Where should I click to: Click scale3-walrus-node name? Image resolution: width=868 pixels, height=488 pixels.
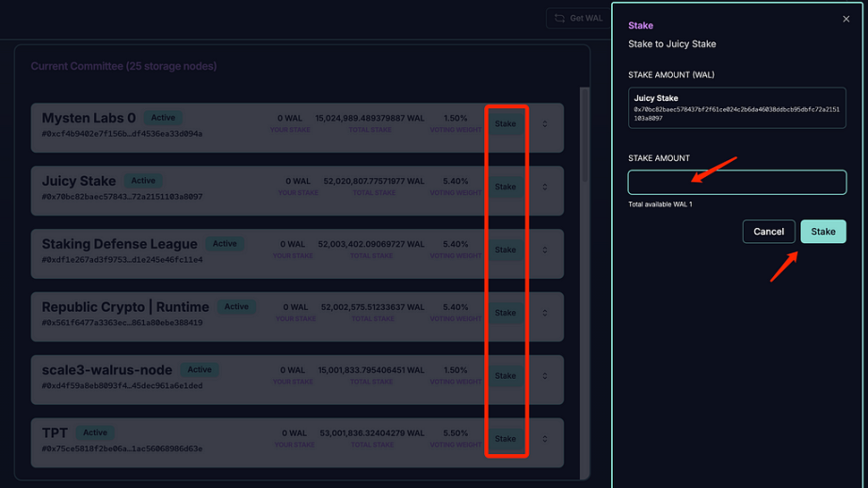point(106,370)
